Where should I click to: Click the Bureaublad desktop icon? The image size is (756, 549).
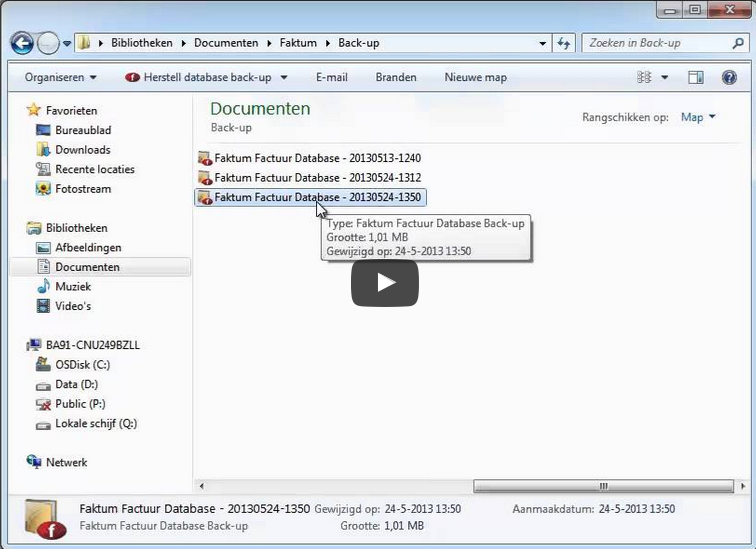(x=43, y=130)
